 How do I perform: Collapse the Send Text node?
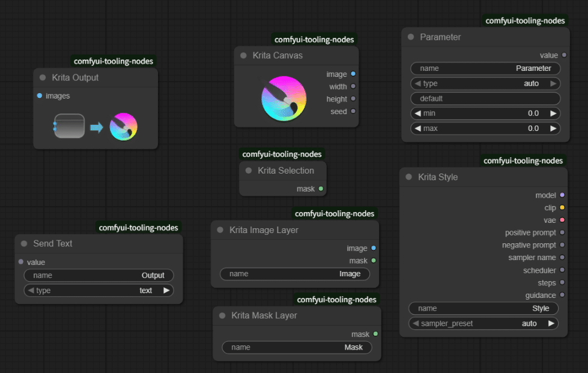pyautogui.click(x=23, y=243)
